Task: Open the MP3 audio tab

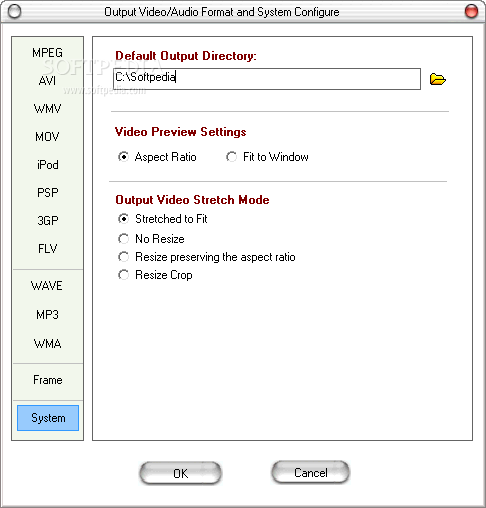Action: [x=47, y=315]
